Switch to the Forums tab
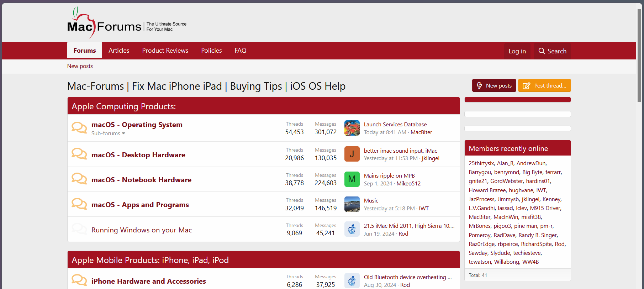The image size is (644, 289). pyautogui.click(x=85, y=51)
